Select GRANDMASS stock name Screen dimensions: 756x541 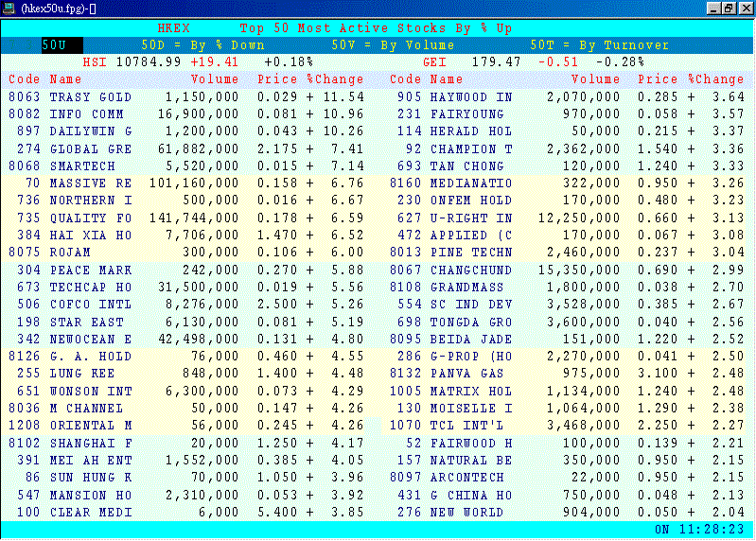click(x=466, y=288)
